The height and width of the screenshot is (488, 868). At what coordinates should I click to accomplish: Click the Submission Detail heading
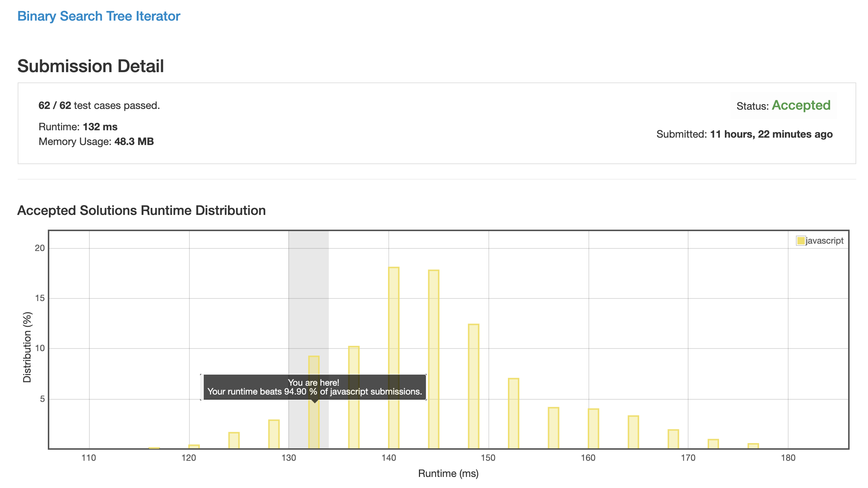(x=90, y=66)
